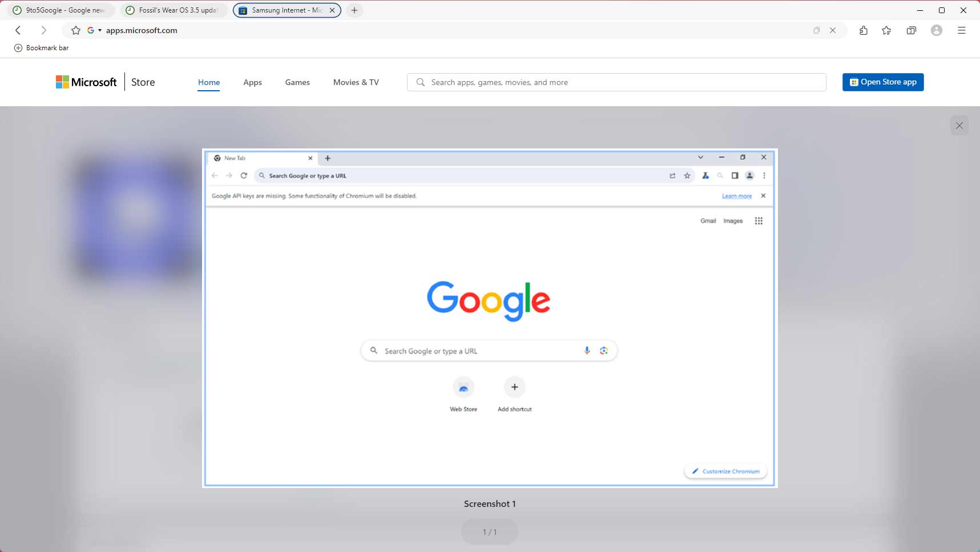Click the Screenshot 1 caption
This screenshot has width=980, height=552.
(490, 503)
